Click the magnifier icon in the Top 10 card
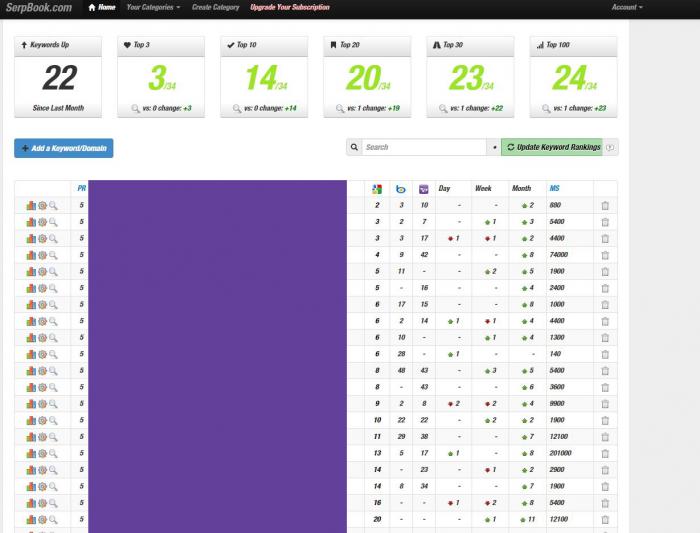700x533 pixels. click(237, 108)
